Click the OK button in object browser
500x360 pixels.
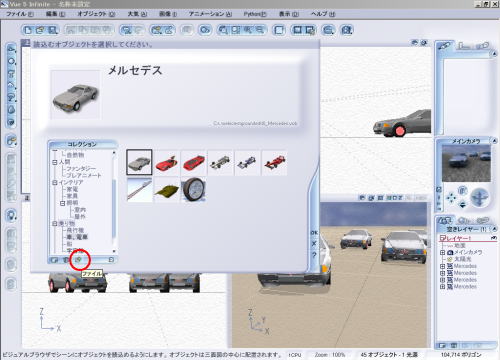tap(314, 232)
